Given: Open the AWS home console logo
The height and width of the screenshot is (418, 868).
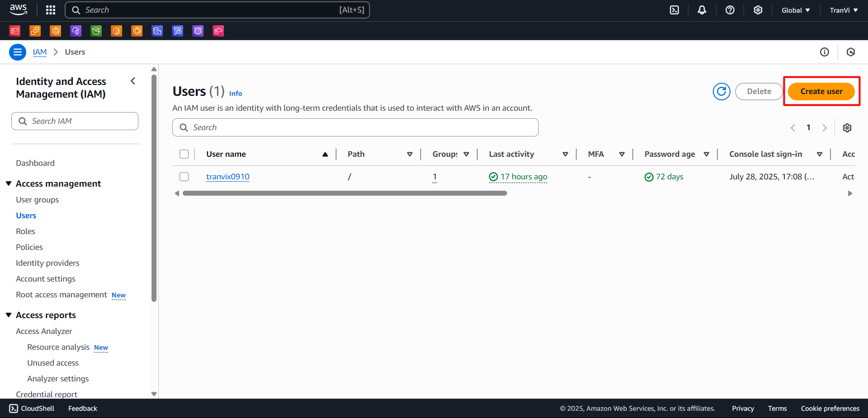Looking at the screenshot, I should click(x=18, y=9).
